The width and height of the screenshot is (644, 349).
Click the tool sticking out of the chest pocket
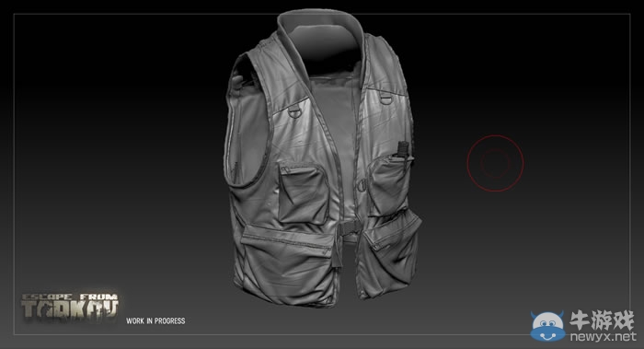(x=403, y=149)
